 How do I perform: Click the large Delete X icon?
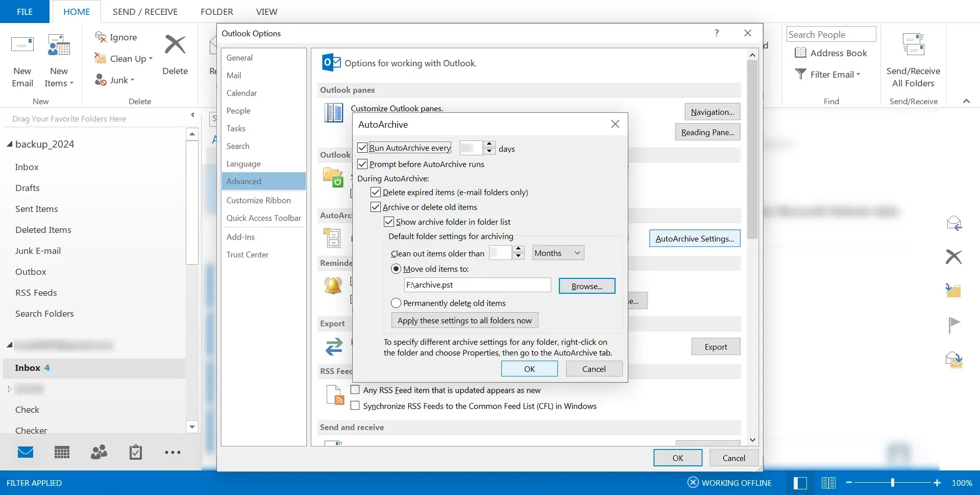tap(175, 45)
